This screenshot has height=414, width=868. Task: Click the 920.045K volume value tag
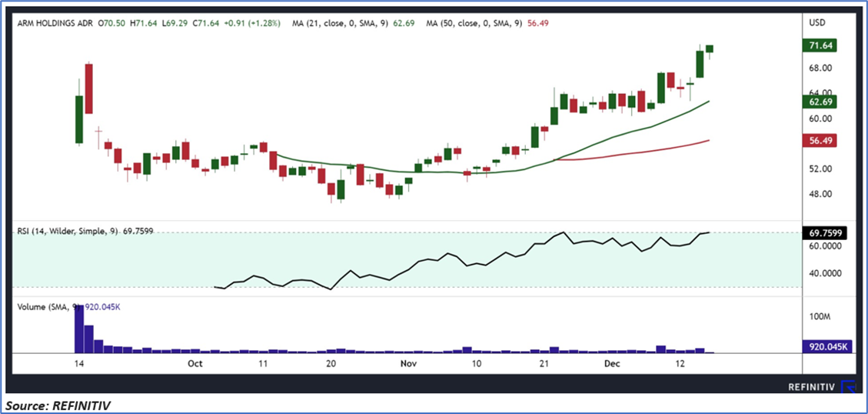(x=826, y=347)
